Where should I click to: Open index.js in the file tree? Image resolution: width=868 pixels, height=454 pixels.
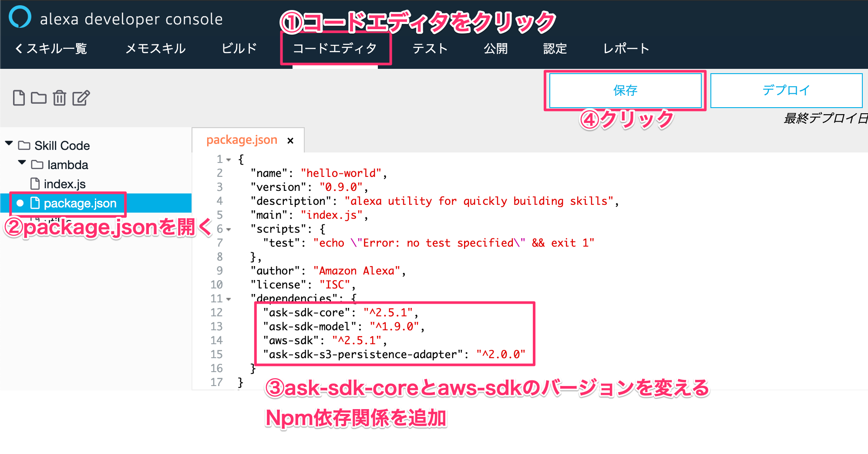tap(64, 184)
